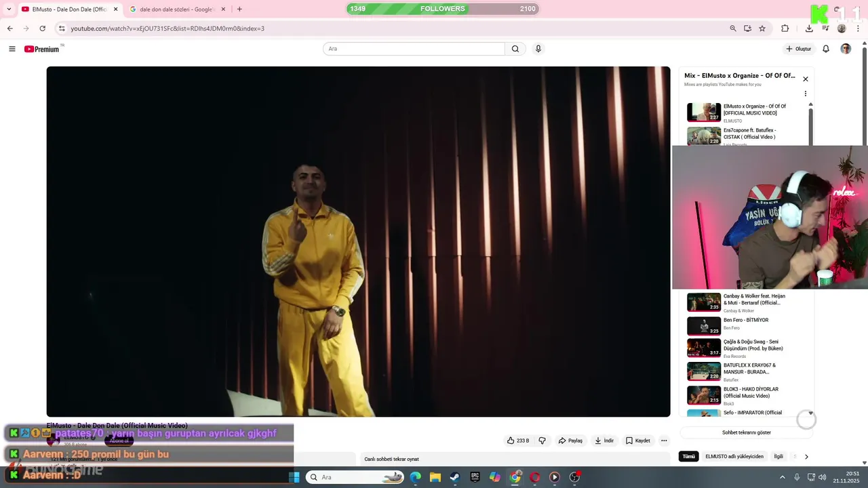868x488 pixels.
Task: Save the video with the Kaydet button
Action: (x=638, y=441)
